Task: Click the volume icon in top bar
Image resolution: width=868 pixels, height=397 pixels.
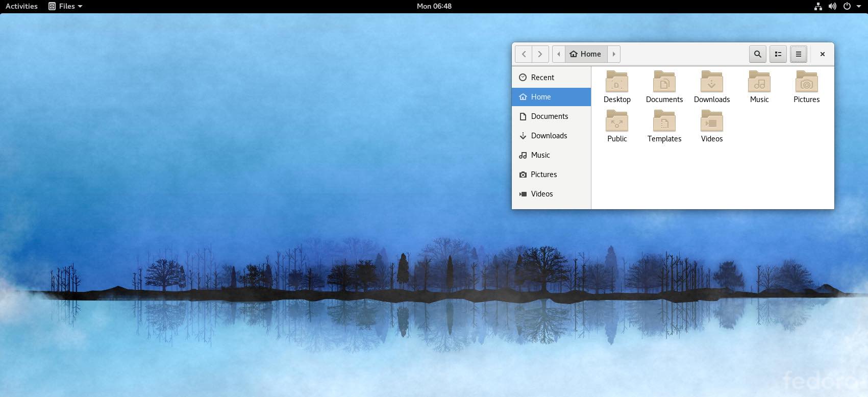Action: [x=832, y=6]
